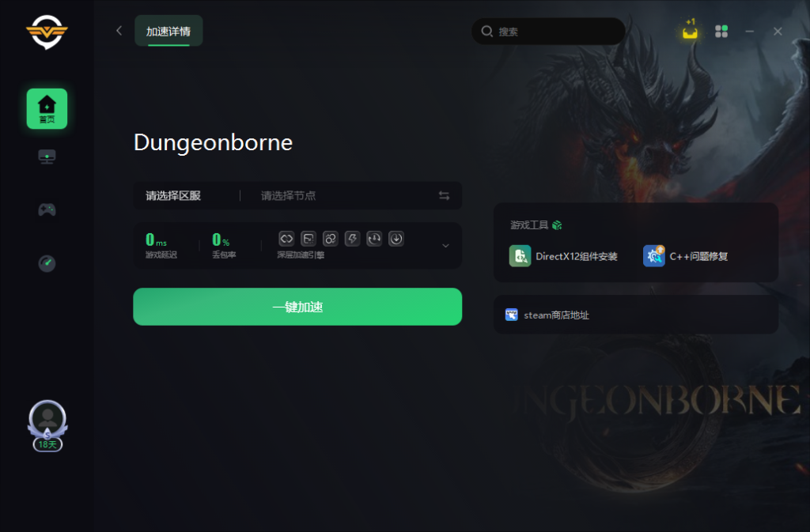Open the steam商店地址 link
This screenshot has width=810, height=532.
point(636,315)
